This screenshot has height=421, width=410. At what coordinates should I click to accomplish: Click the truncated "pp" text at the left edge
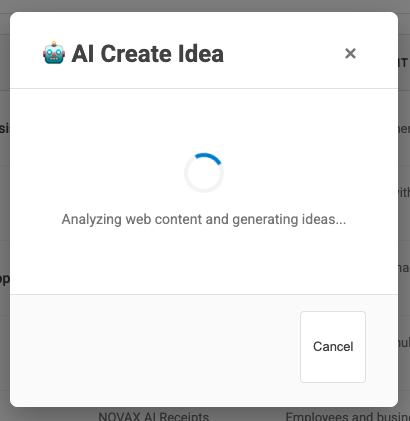coord(5,279)
